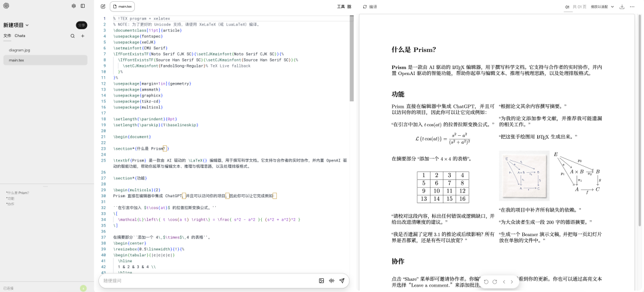Start voice input with waveform icon
Viewport: 644px width, 292px height.
pyautogui.click(x=332, y=281)
